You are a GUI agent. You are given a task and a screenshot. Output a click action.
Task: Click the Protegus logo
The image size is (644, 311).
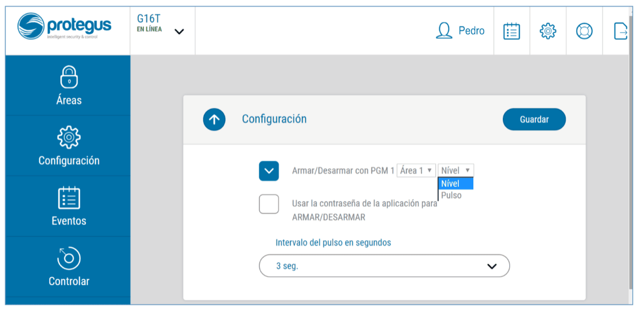(x=64, y=27)
